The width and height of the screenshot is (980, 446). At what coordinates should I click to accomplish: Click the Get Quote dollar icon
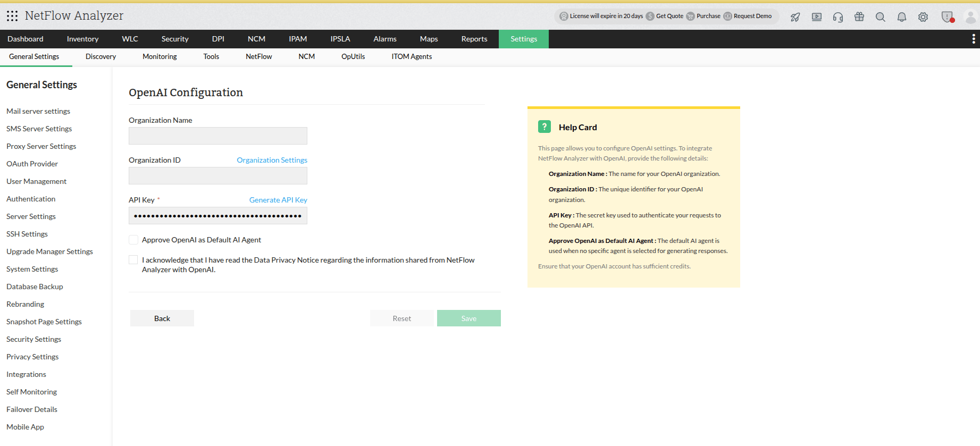click(x=650, y=16)
